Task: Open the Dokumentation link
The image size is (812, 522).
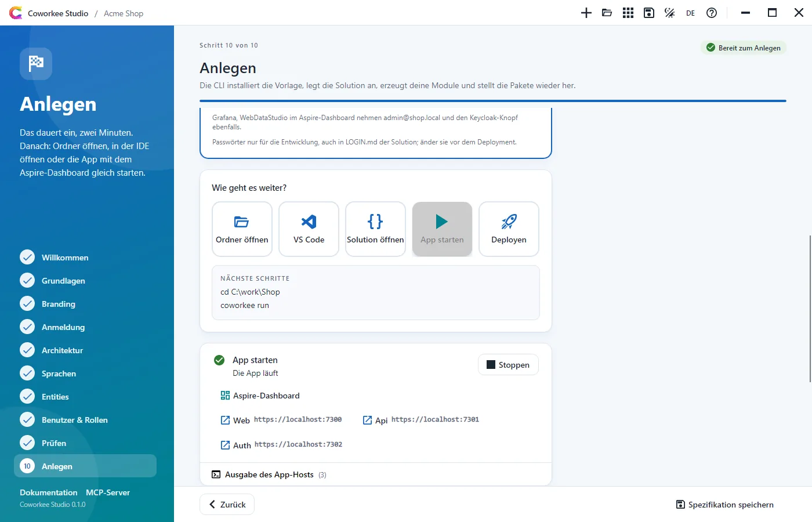Action: pos(49,492)
